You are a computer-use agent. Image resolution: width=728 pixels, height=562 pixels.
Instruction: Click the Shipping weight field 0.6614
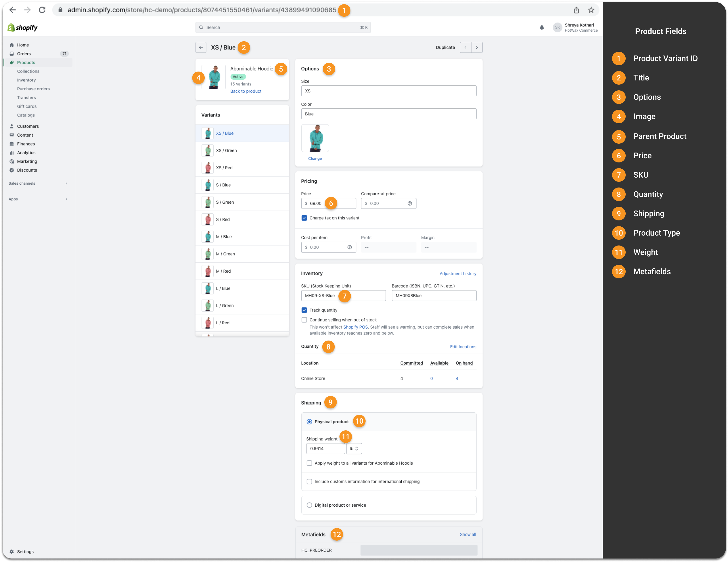click(325, 449)
